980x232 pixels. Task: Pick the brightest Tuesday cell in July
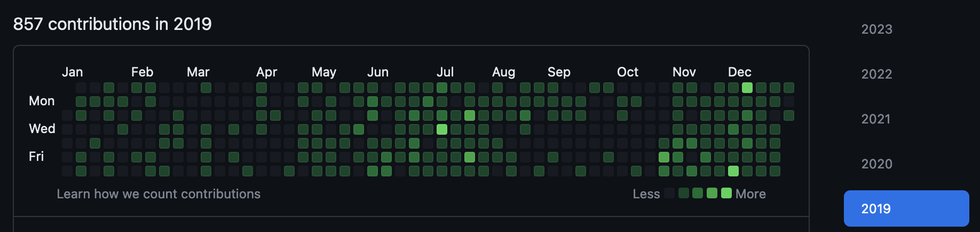(470, 115)
